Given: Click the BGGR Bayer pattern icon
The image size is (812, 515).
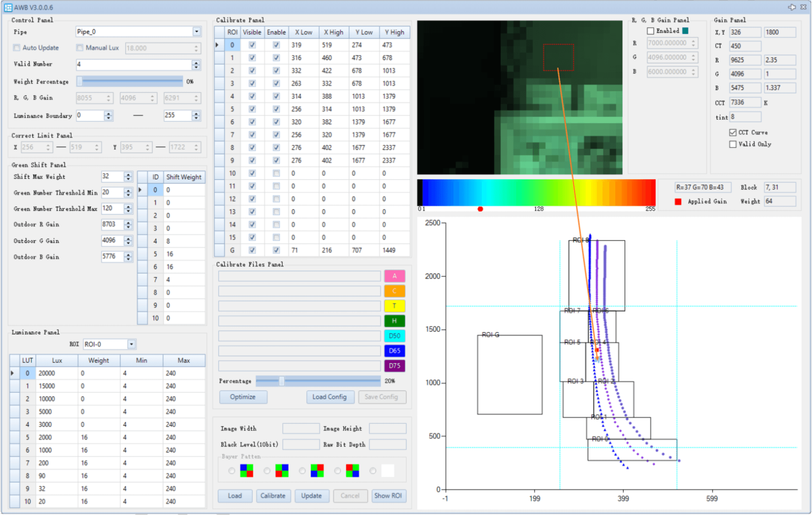Looking at the screenshot, I should tap(247, 470).
